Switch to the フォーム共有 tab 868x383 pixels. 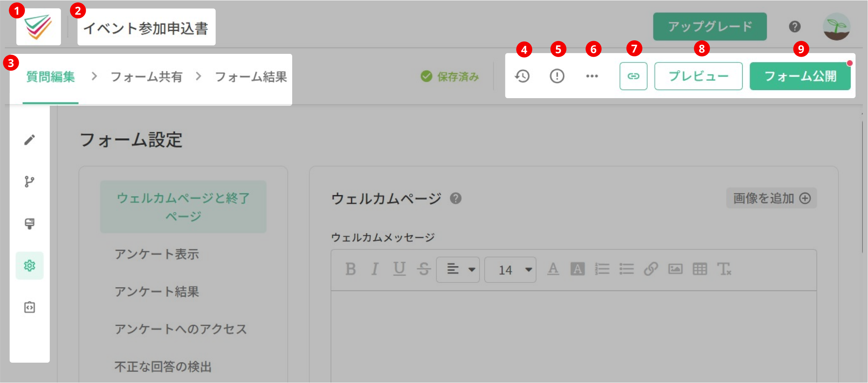(x=146, y=77)
